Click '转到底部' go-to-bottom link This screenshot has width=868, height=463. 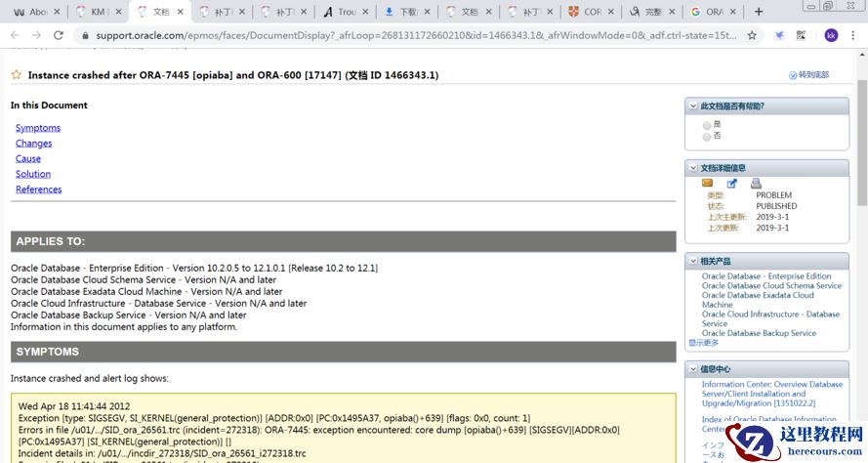pyautogui.click(x=808, y=75)
